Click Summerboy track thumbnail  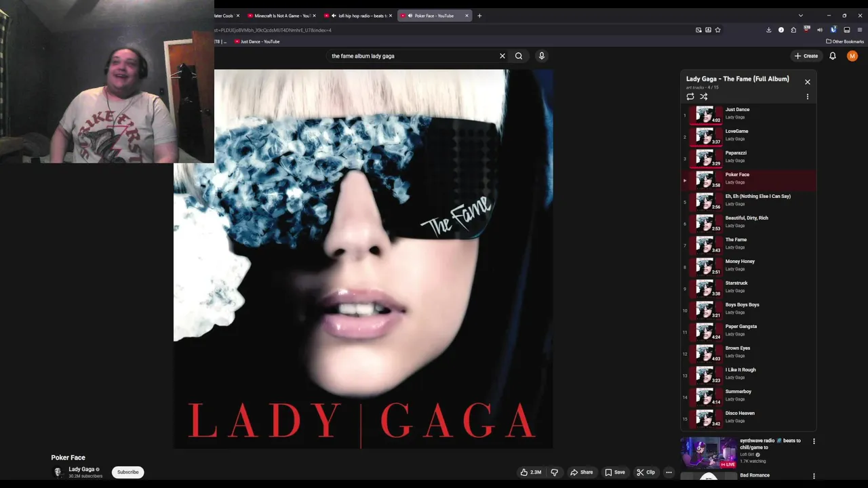[x=705, y=396]
